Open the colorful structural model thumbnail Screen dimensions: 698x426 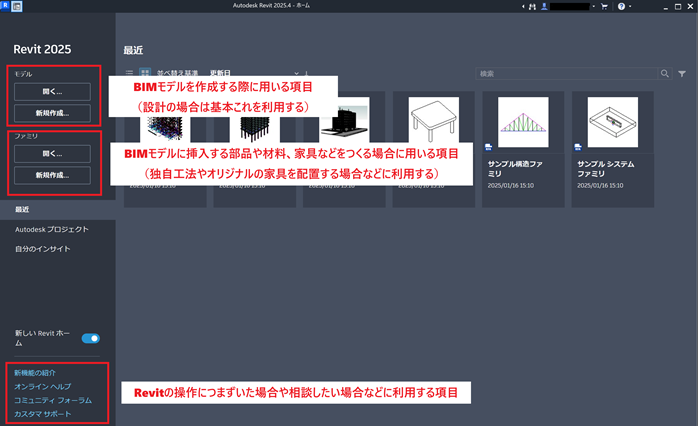[165, 130]
